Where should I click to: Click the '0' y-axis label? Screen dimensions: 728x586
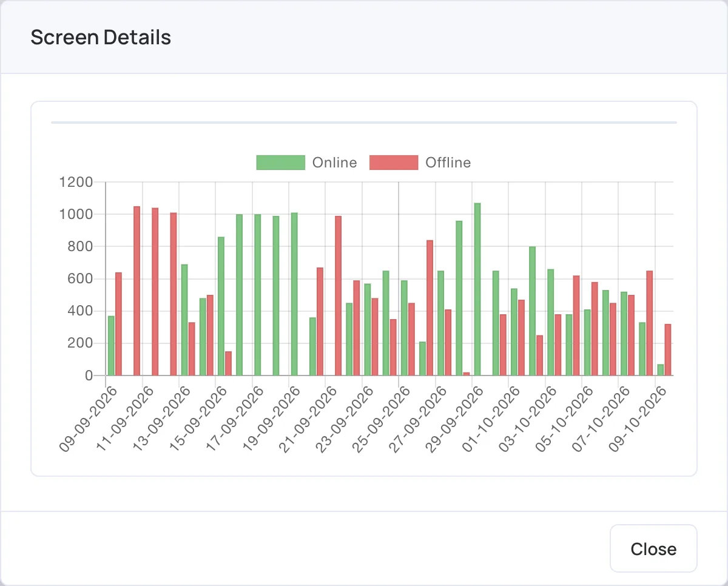89,376
